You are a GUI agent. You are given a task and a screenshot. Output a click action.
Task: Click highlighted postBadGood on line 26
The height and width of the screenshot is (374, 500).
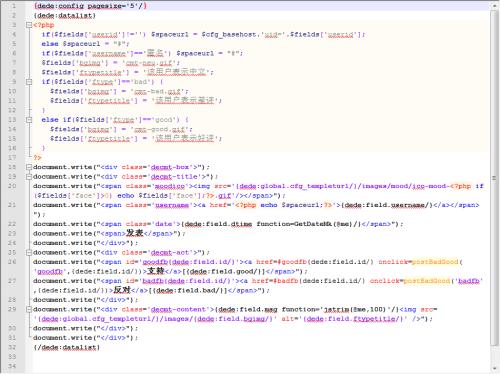[x=435, y=262]
